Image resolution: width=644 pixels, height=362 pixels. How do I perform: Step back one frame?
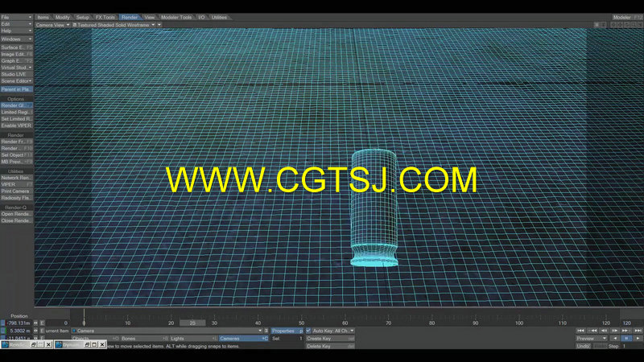(603, 331)
